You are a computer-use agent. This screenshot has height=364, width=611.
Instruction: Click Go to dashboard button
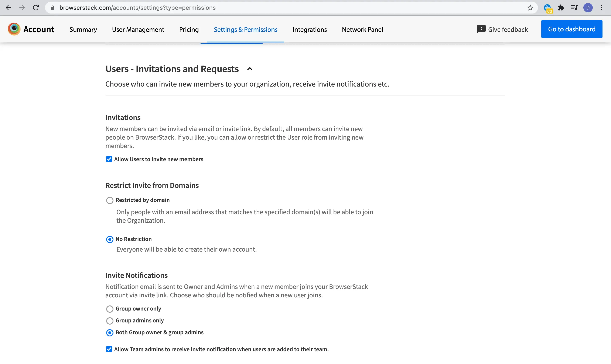tap(571, 29)
